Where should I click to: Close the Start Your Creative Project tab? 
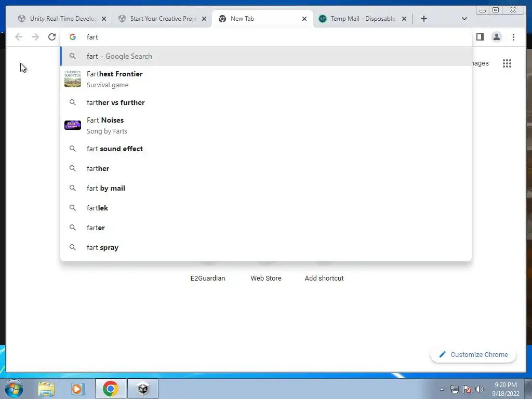(x=204, y=19)
